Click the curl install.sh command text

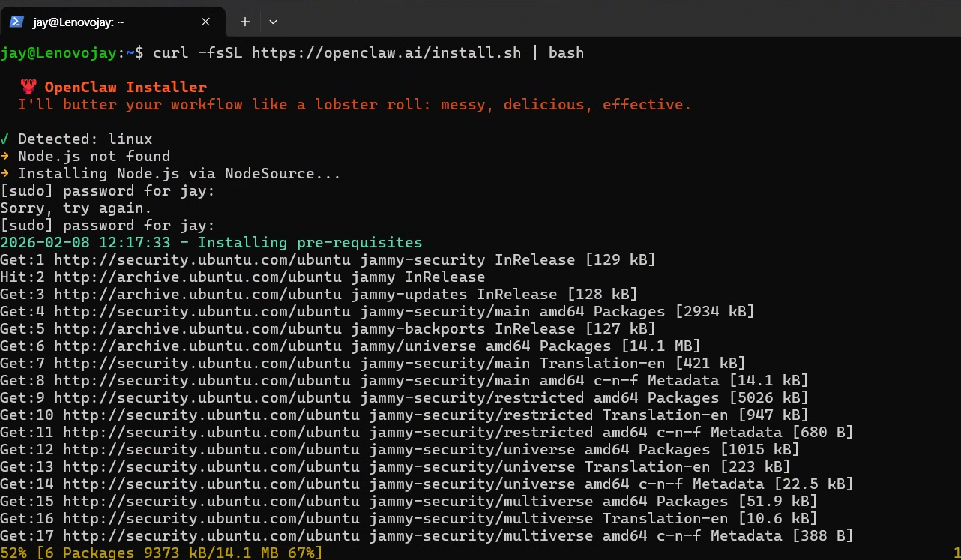368,52
